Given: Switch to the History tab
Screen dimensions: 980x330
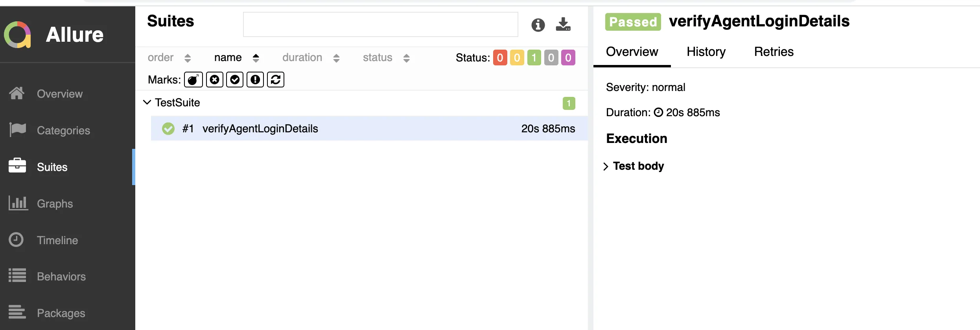Looking at the screenshot, I should coord(706,52).
